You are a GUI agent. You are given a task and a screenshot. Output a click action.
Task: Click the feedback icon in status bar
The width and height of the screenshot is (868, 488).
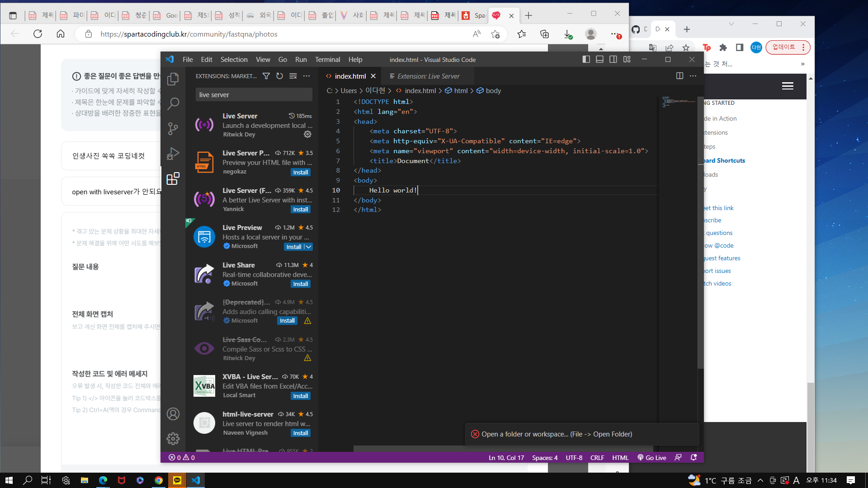pyautogui.click(x=678, y=457)
